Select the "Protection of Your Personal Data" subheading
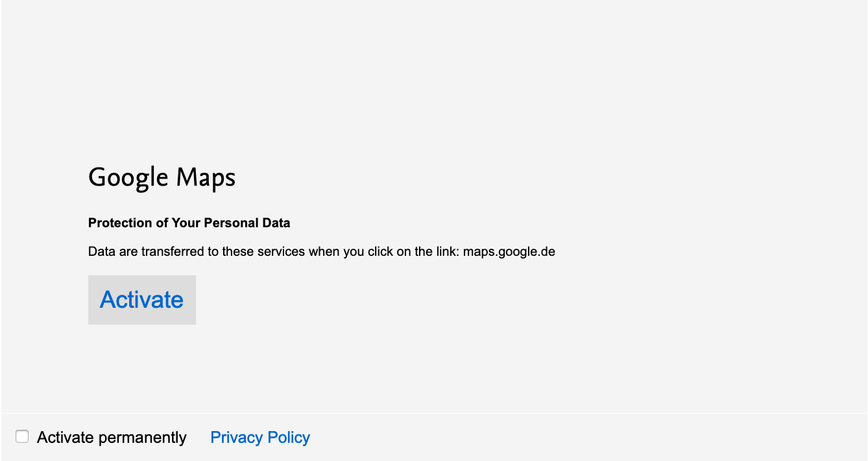Image resolution: width=868 pixels, height=461 pixels. tap(189, 223)
